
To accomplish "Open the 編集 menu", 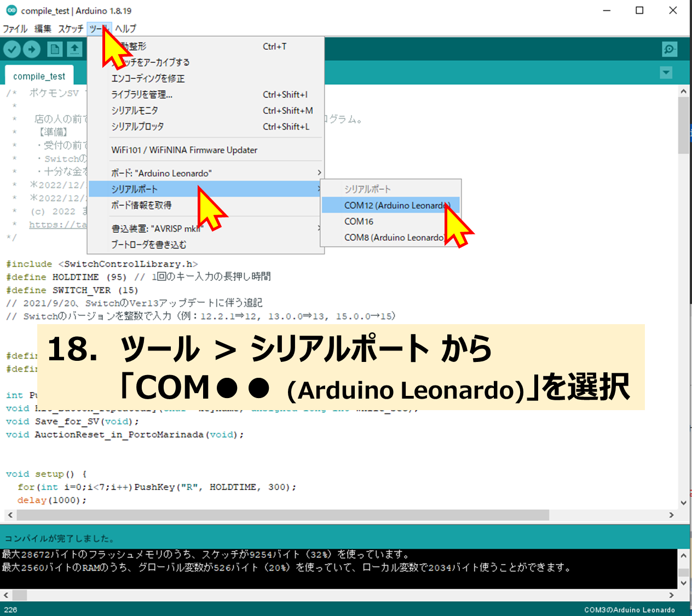I will tap(43, 28).
